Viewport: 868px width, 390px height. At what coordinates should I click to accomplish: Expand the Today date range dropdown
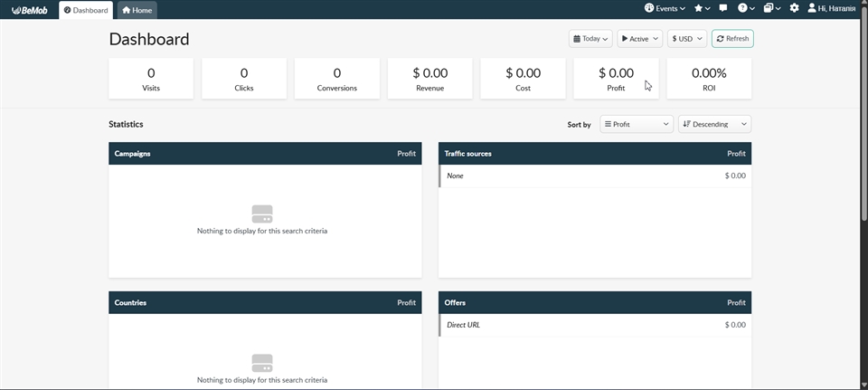coord(590,39)
